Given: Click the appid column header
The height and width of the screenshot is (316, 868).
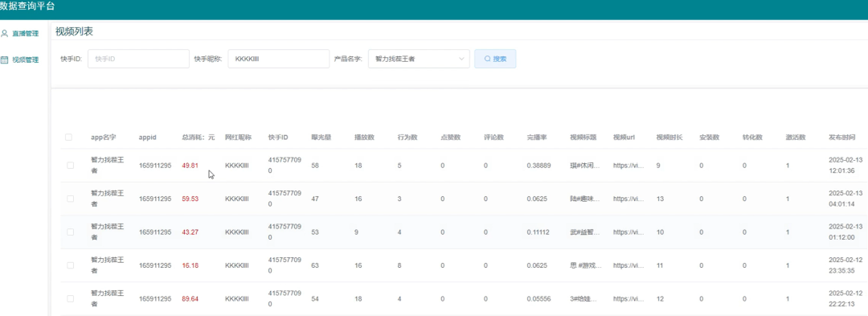Looking at the screenshot, I should pyautogui.click(x=148, y=137).
